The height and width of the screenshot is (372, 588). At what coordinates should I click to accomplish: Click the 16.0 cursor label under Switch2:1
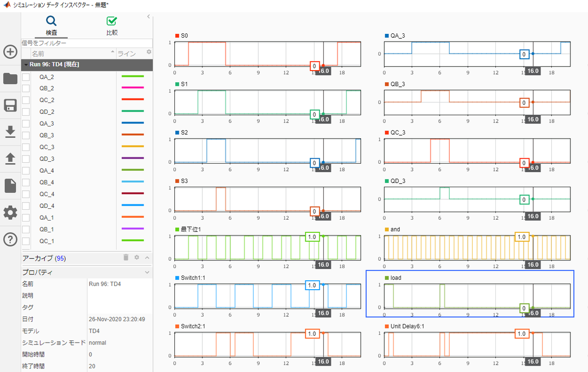click(x=323, y=361)
